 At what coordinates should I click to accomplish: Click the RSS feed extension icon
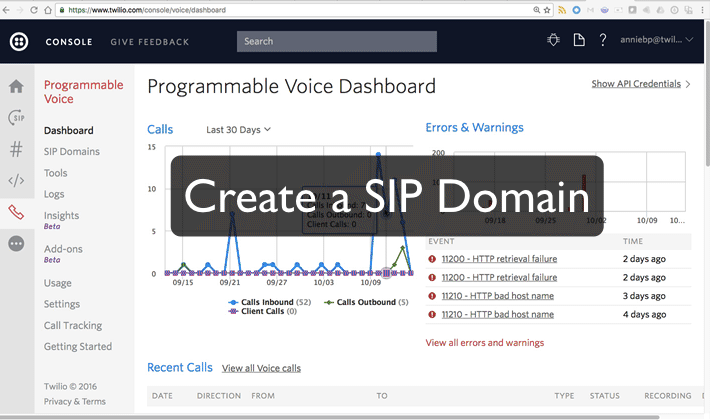click(562, 10)
